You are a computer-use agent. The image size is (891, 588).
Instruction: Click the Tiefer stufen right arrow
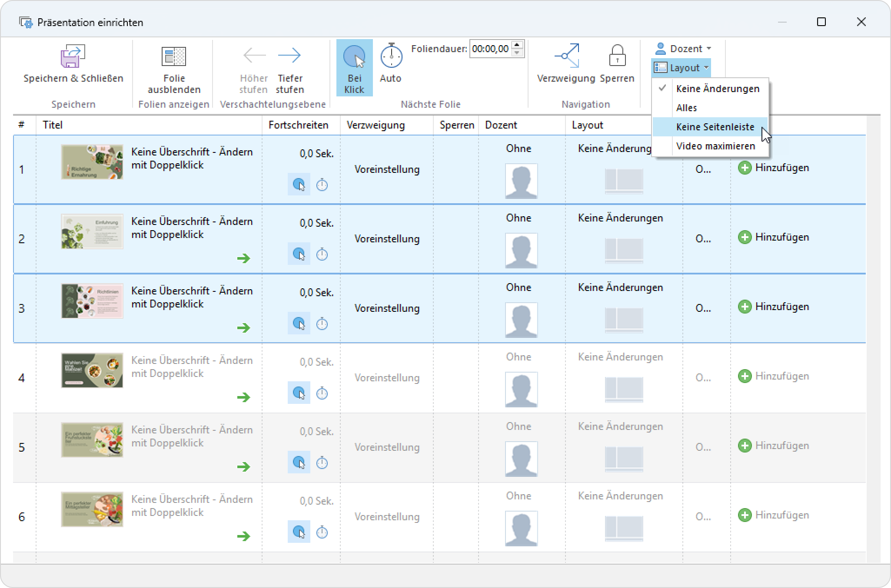pyautogui.click(x=289, y=55)
